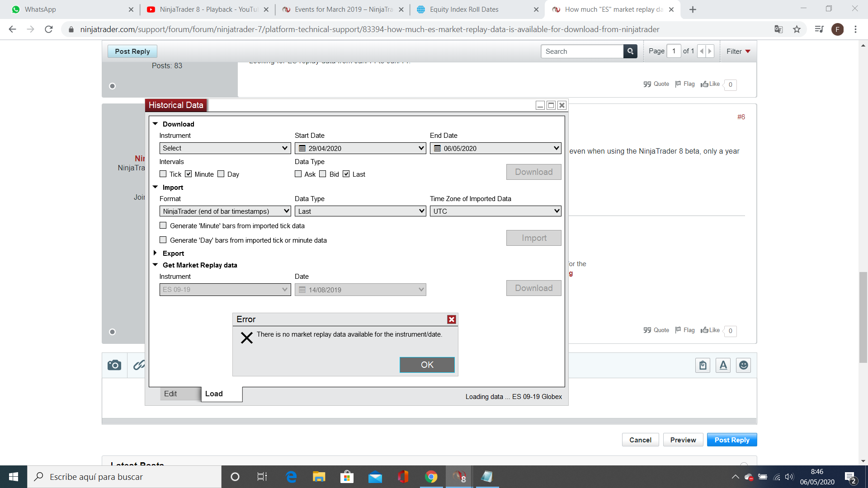The image size is (868, 488).
Task: Click the forum search magnifier icon
Action: [x=630, y=52]
